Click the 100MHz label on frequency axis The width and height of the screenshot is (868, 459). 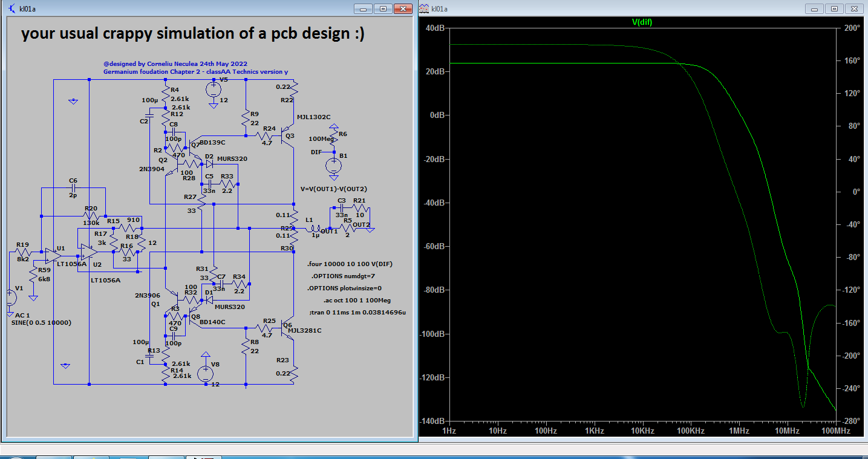coord(835,431)
